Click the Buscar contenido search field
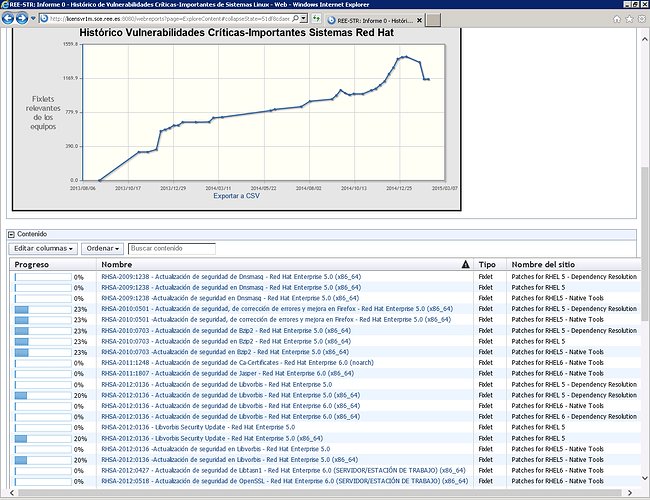This screenshot has width=650, height=500. pyautogui.click(x=172, y=248)
